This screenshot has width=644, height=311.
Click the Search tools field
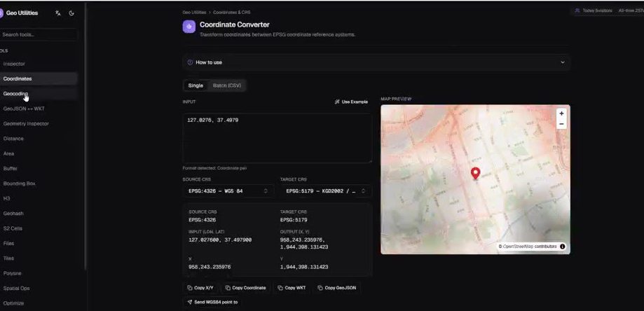click(x=39, y=34)
